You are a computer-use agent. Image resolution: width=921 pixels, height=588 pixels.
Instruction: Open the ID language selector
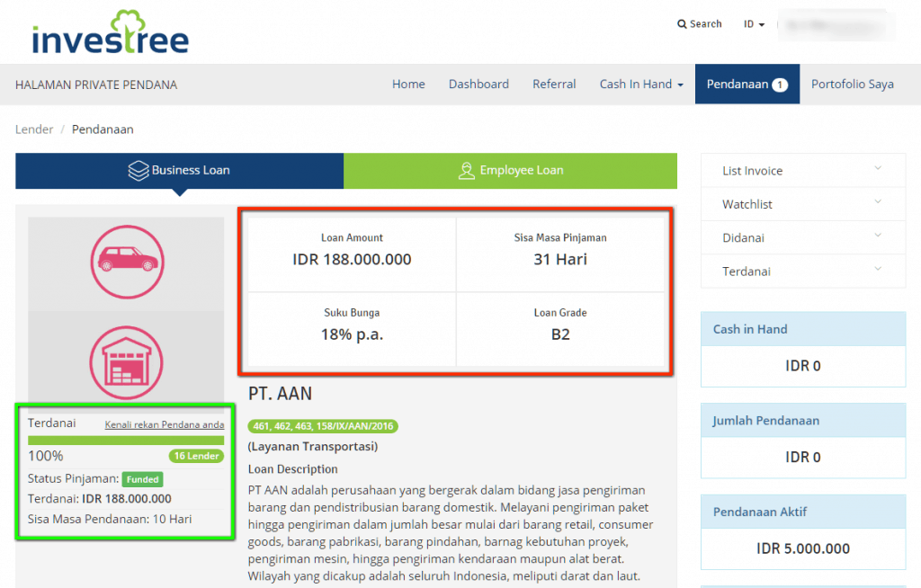pos(754,24)
